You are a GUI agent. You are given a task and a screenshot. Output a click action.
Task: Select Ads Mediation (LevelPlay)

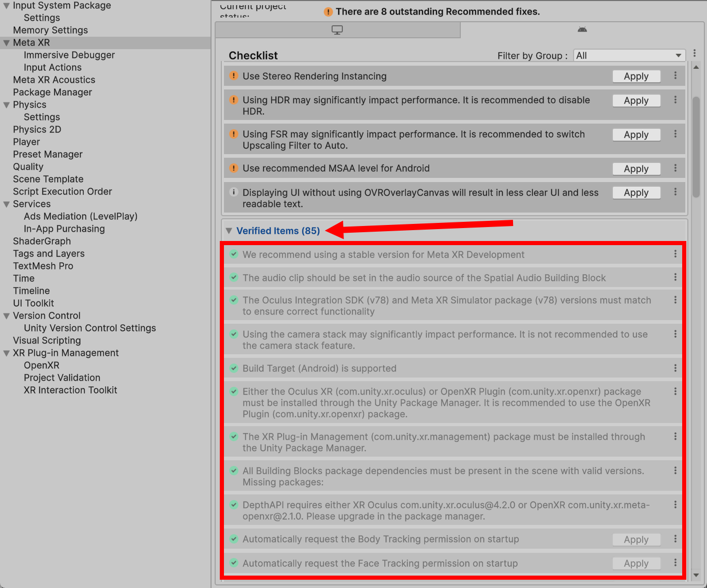81,216
